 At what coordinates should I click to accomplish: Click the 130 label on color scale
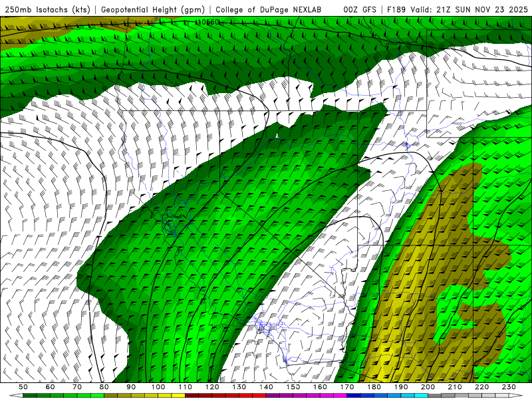239,387
